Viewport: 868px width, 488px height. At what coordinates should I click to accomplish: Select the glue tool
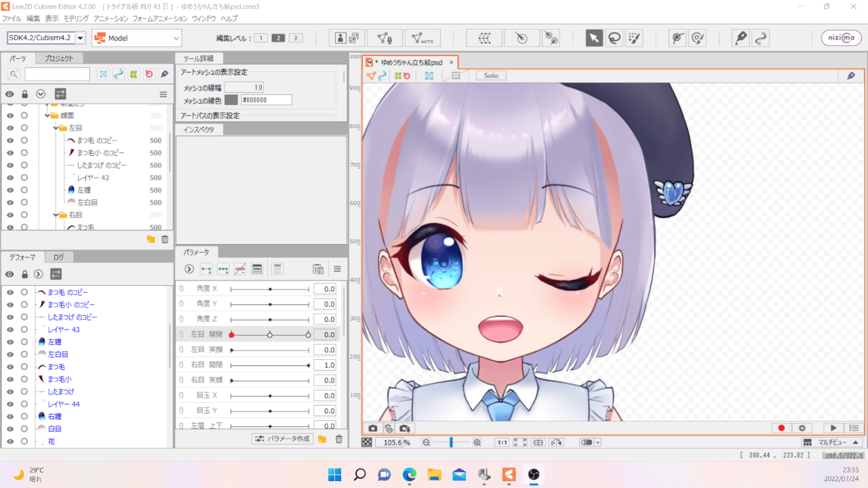677,38
